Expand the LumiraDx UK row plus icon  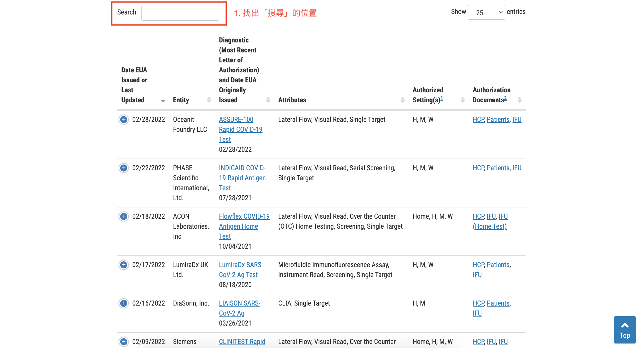point(123,265)
